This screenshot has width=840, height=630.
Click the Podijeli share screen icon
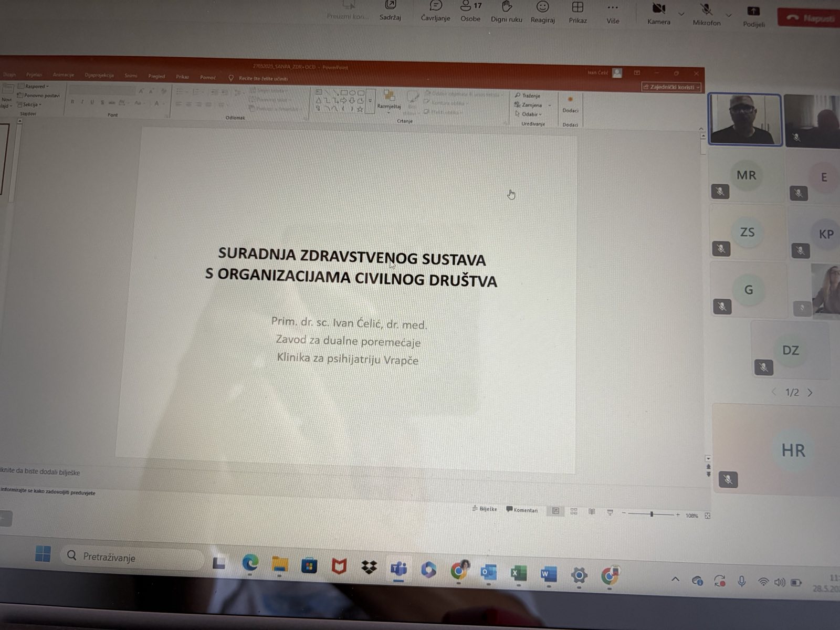point(753,12)
